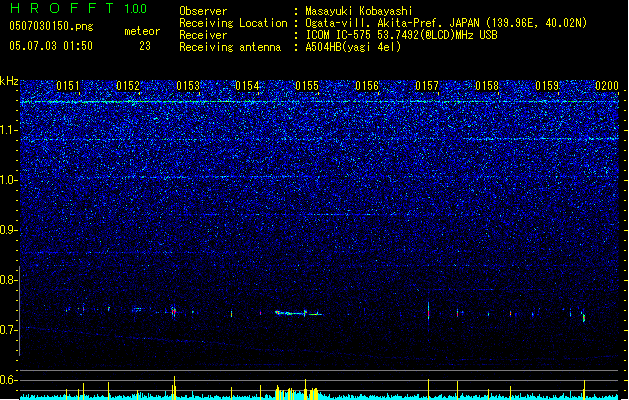Click the 0152 time marker

(x=128, y=86)
